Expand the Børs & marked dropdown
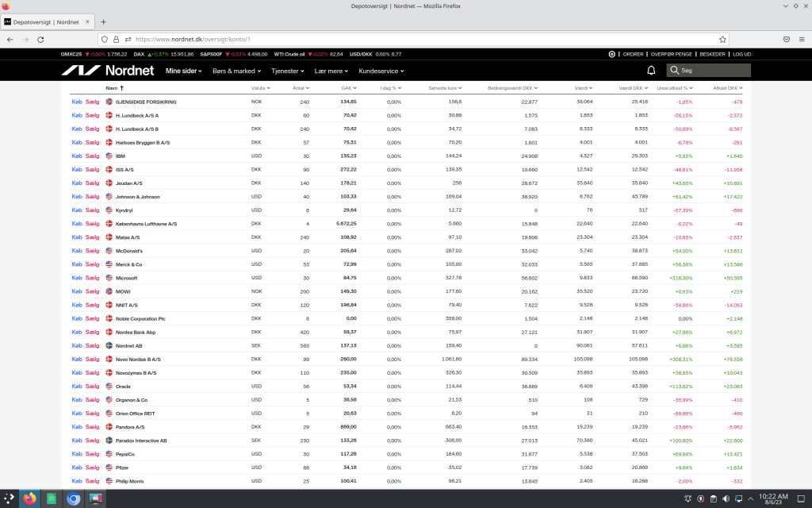This screenshot has height=508, width=812. (238, 71)
